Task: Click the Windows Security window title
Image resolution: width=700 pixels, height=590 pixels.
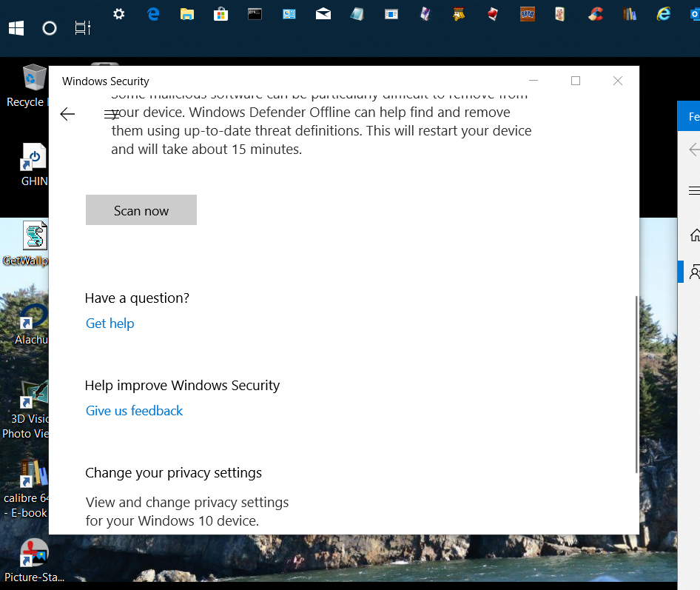Action: (105, 81)
